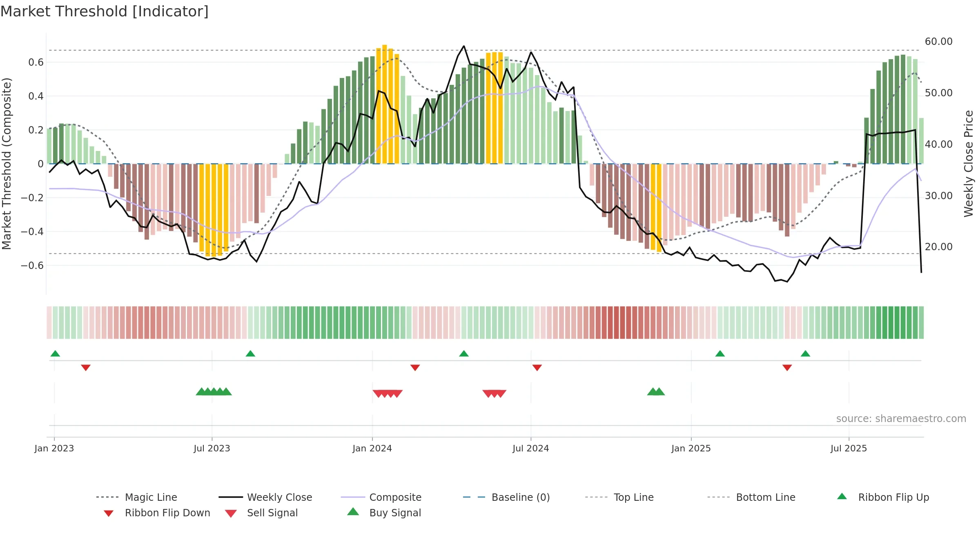Click the green triangle icon beside Buy Signal
The width and height of the screenshot is (980, 551).
pyautogui.click(x=353, y=511)
